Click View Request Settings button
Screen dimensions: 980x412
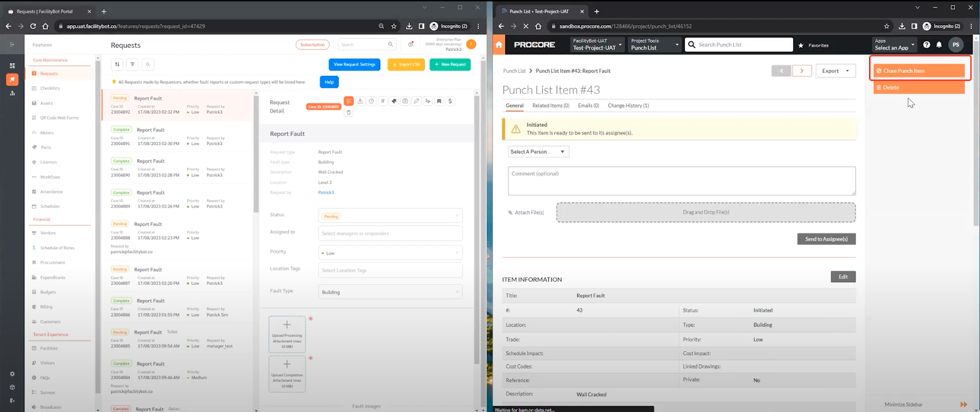355,64
